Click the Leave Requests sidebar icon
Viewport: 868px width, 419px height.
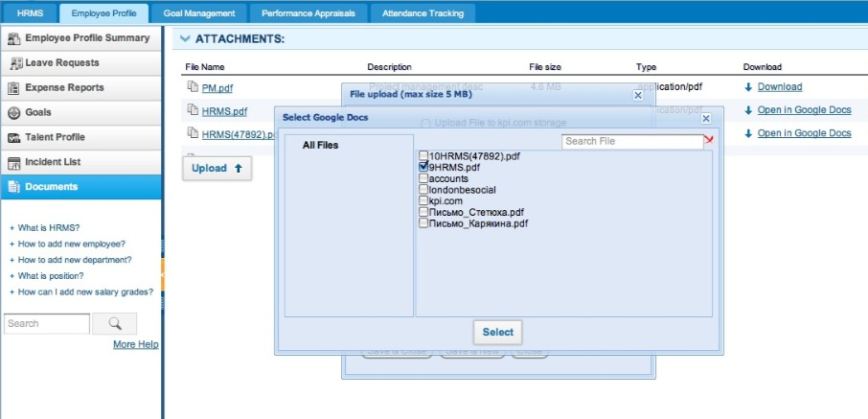15,63
